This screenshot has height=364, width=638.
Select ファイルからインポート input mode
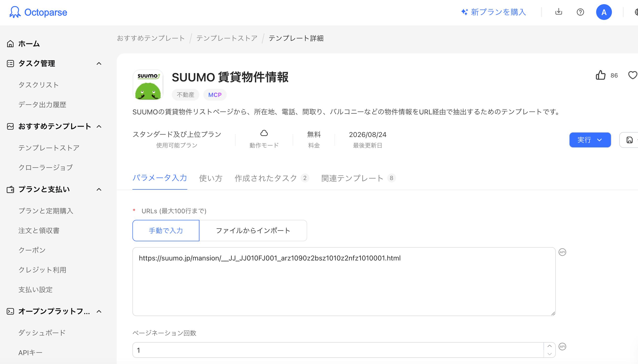click(x=253, y=230)
